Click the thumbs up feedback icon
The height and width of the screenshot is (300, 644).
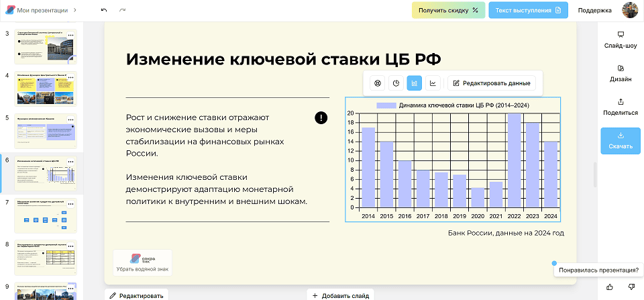(x=610, y=287)
